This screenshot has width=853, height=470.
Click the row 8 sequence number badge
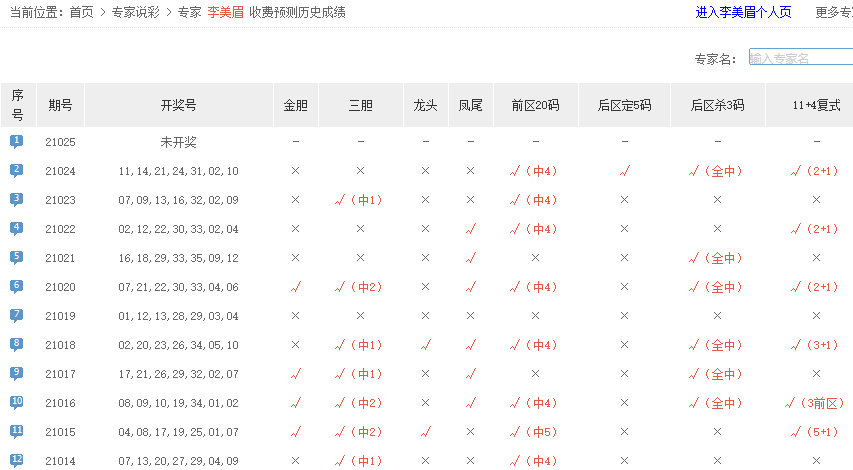coord(17,344)
